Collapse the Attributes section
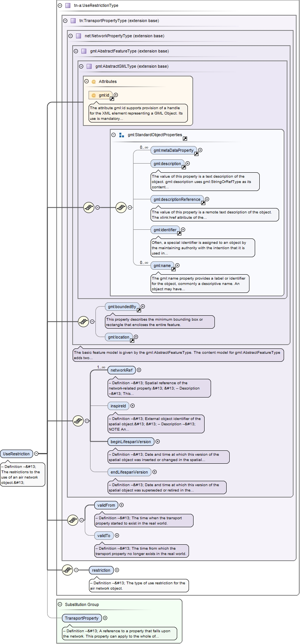300x644 pixels. pyautogui.click(x=87, y=81)
